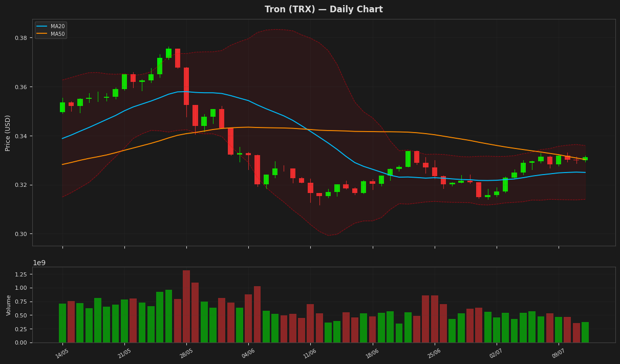Select the 25/06 date label
620x364 pixels.
pyautogui.click(x=434, y=353)
